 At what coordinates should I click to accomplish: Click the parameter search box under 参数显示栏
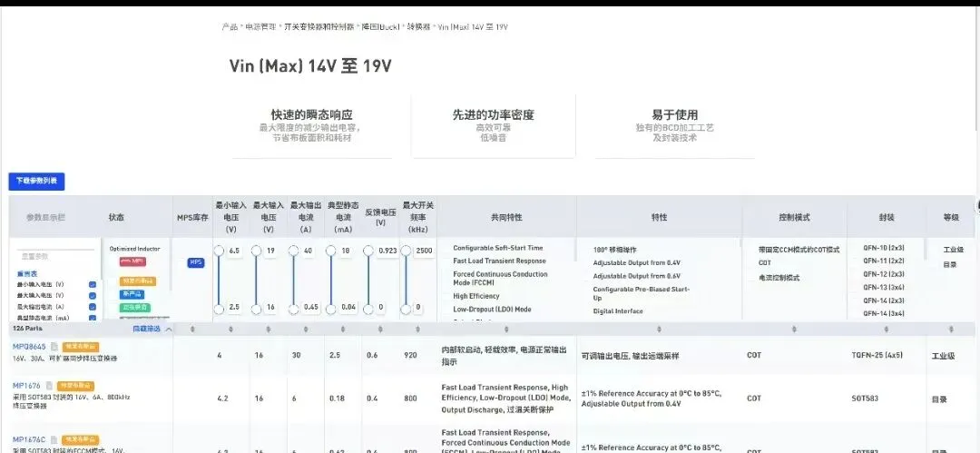pos(55,256)
